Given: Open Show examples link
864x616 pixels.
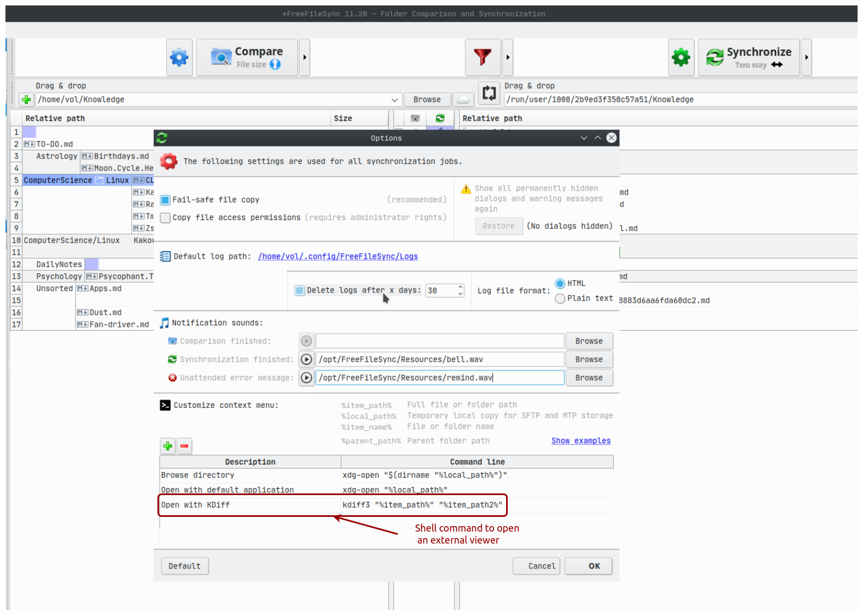Looking at the screenshot, I should (x=581, y=441).
